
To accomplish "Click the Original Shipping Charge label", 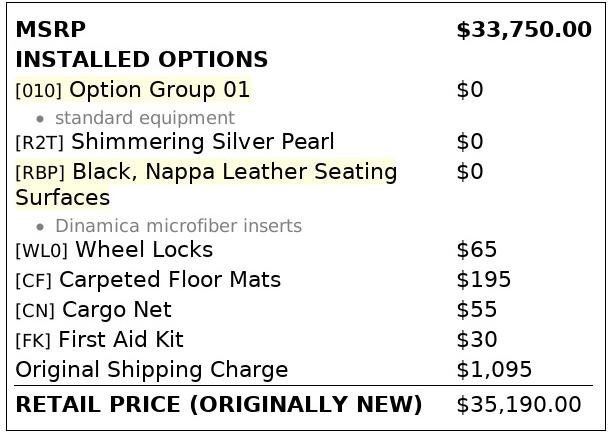I will 152,370.
